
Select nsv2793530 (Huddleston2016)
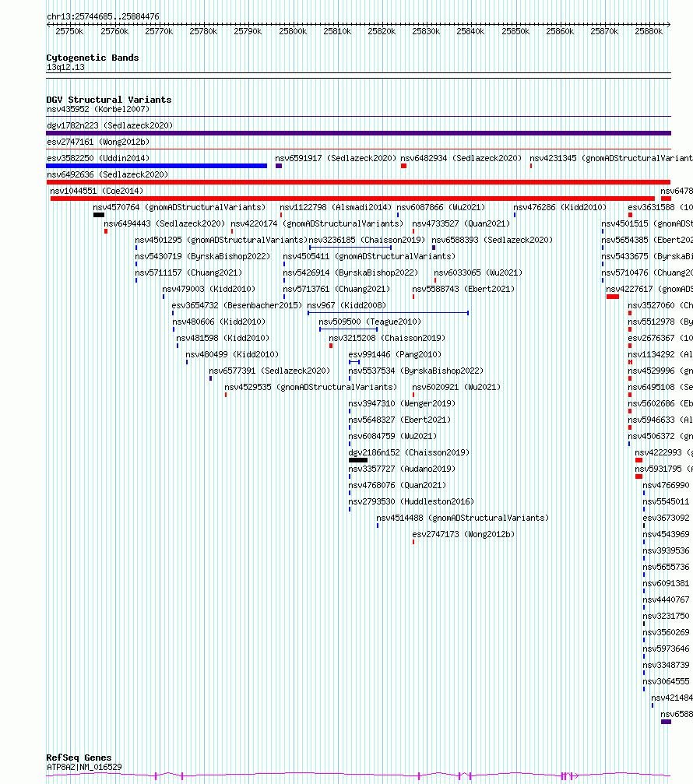411,501
